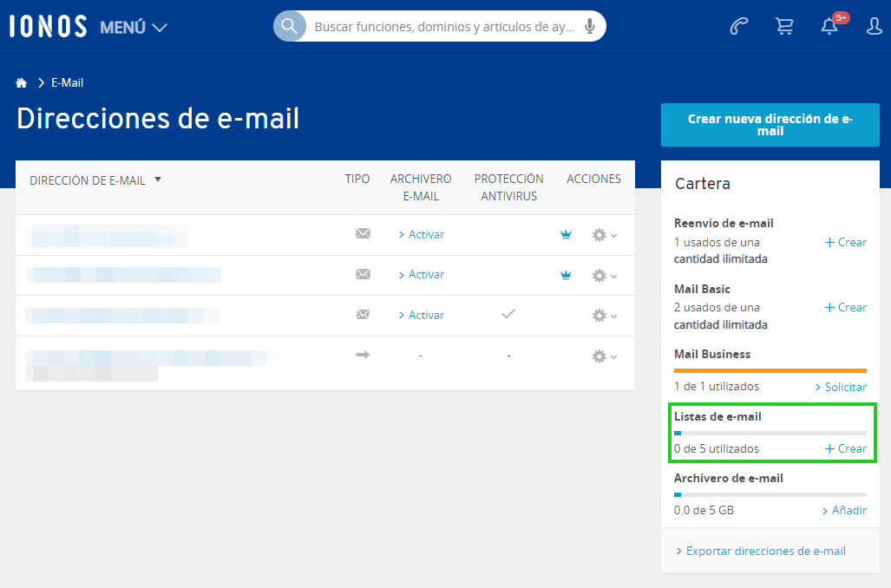This screenshot has height=588, width=891.
Task: Click Reenvío de e-mail heading
Action: [724, 223]
